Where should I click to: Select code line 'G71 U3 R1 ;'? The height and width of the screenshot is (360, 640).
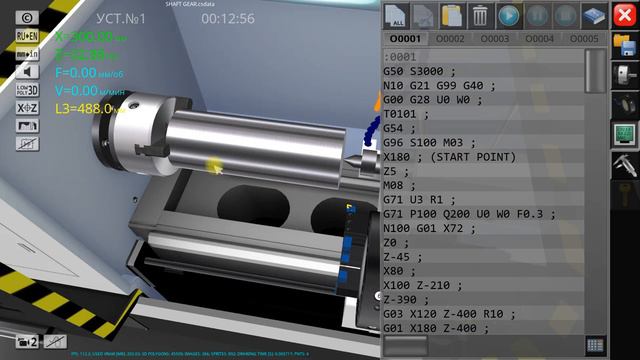[x=484, y=200]
